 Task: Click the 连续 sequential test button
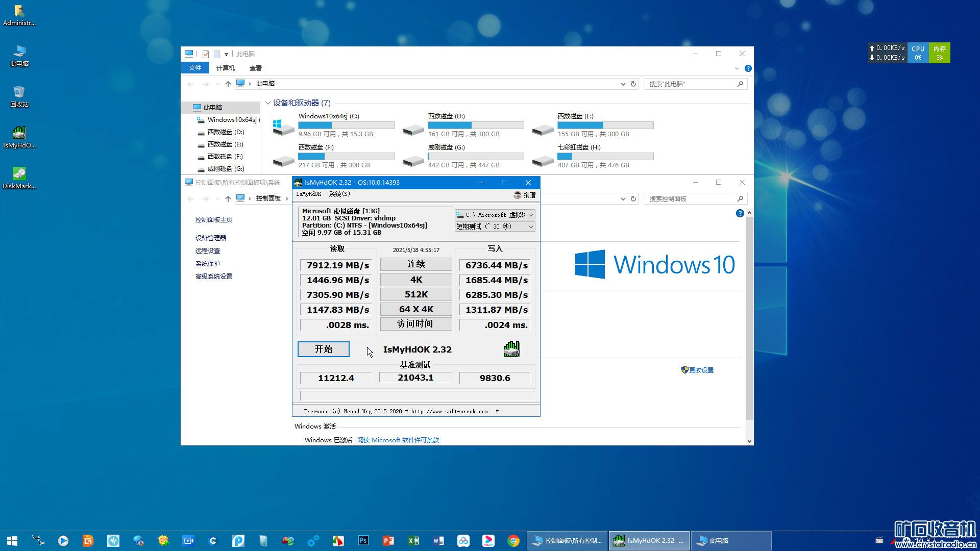(x=416, y=264)
